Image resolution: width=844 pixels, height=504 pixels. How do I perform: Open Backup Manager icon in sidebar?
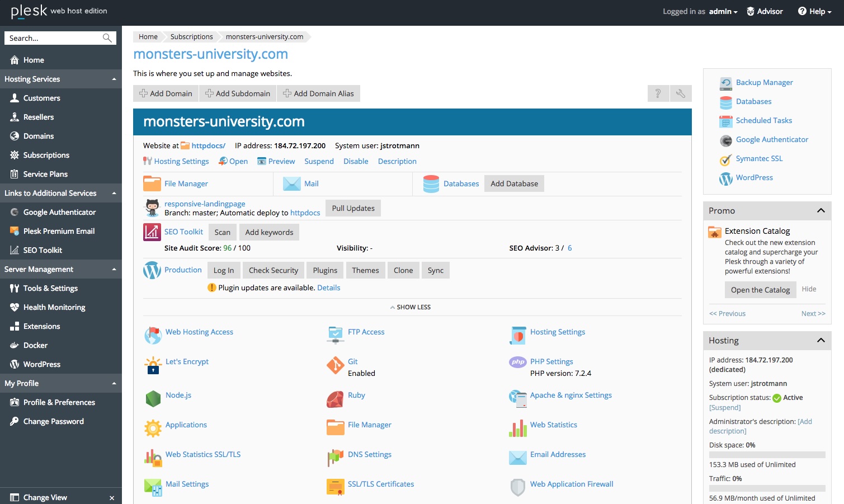726,83
